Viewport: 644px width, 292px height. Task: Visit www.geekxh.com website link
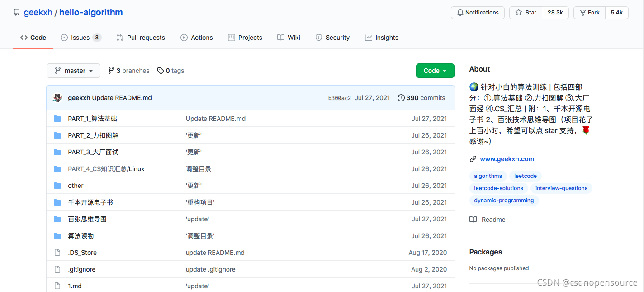click(507, 159)
